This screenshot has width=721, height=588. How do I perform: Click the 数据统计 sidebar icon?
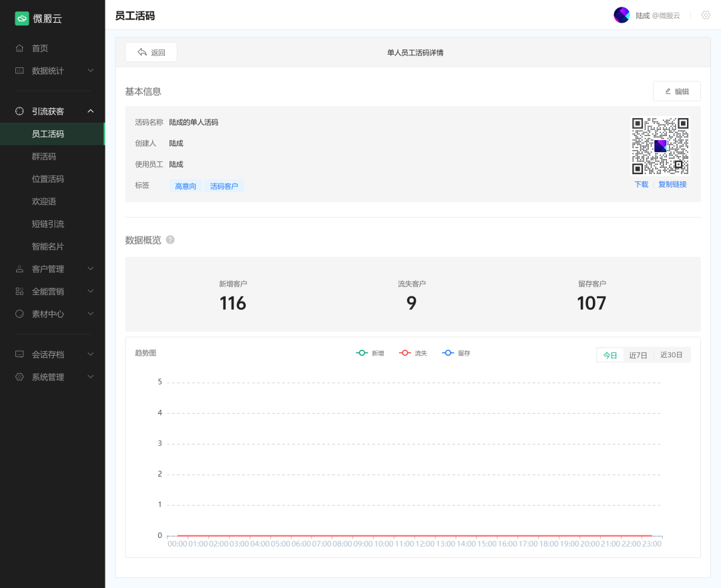[x=19, y=71]
